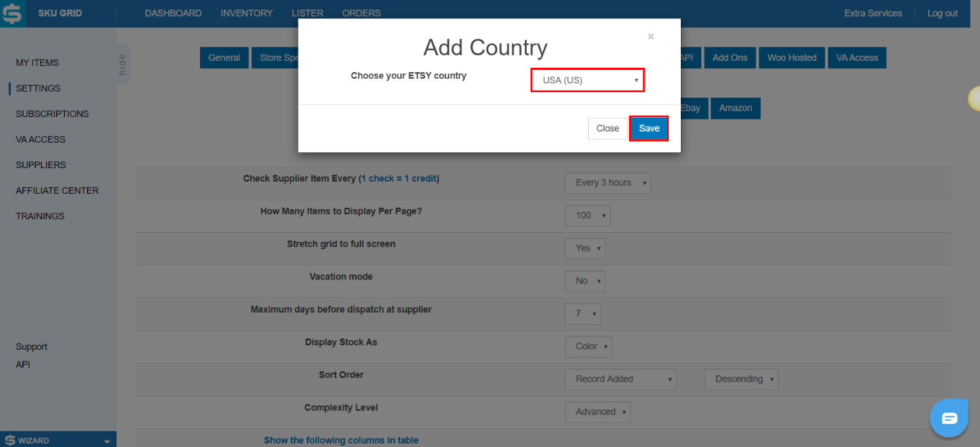Image resolution: width=980 pixels, height=447 pixels.
Task: Log out of the account
Action: pyautogui.click(x=942, y=13)
